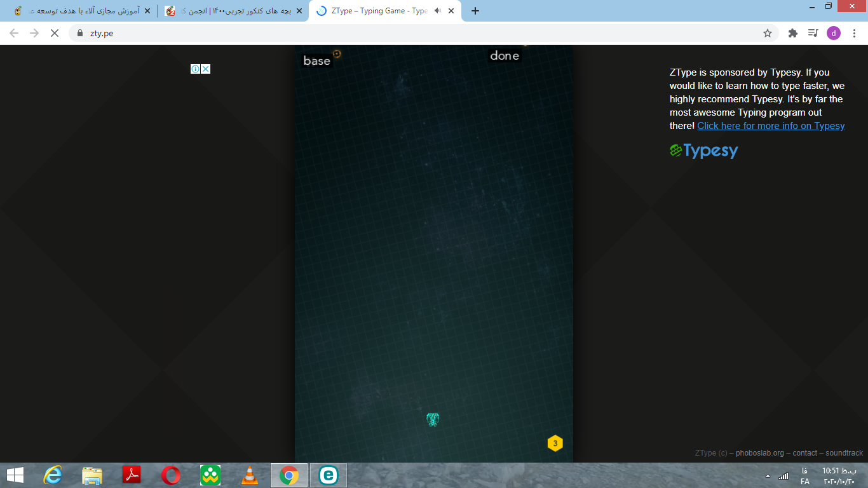Click the Typesy logo
The height and width of the screenshot is (488, 868).
pos(704,151)
